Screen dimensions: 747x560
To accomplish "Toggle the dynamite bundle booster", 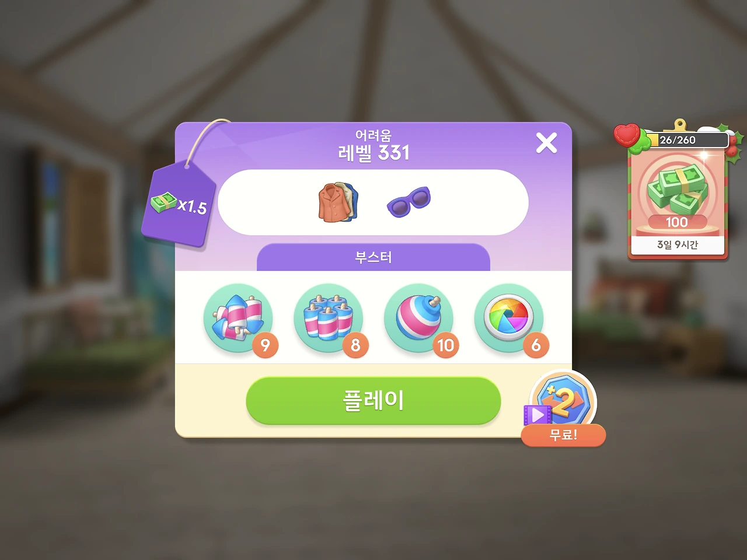I will pyautogui.click(x=329, y=318).
